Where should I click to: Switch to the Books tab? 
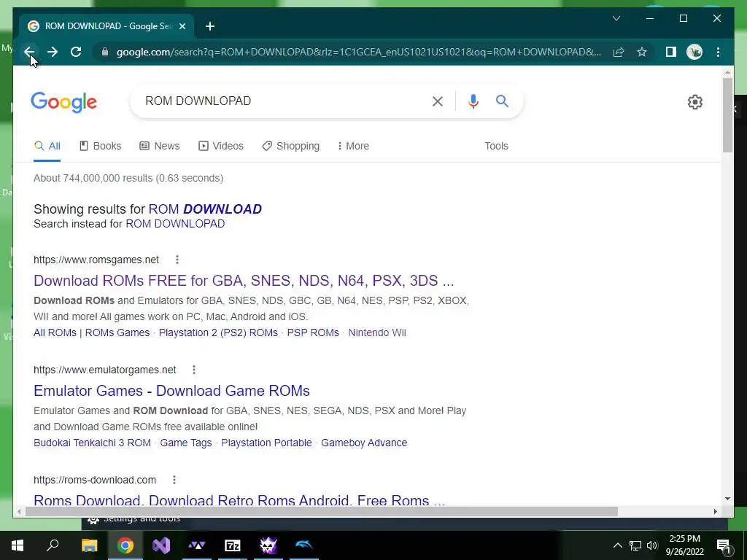point(101,146)
